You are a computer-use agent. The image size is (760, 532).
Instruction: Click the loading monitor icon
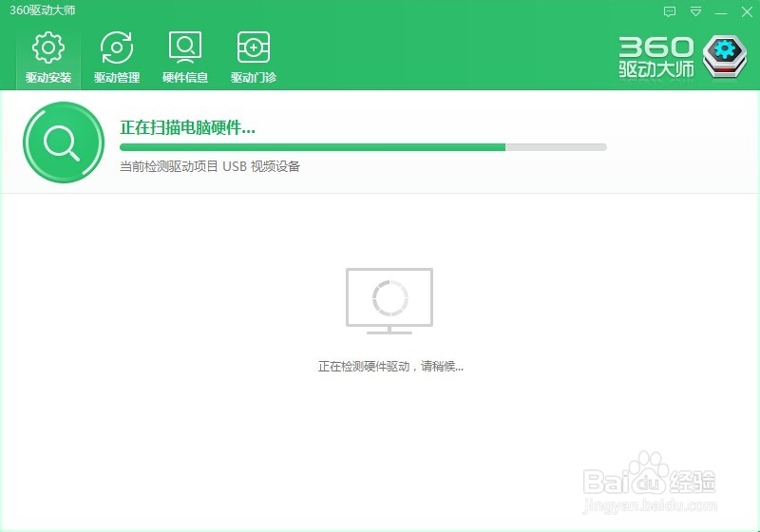pyautogui.click(x=389, y=301)
